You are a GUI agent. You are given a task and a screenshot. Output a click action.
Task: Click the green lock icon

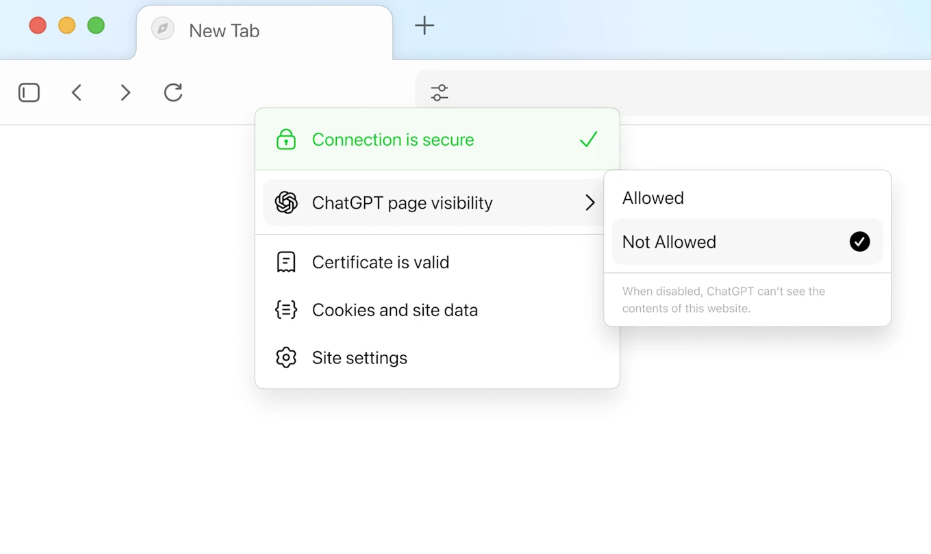[x=286, y=140]
